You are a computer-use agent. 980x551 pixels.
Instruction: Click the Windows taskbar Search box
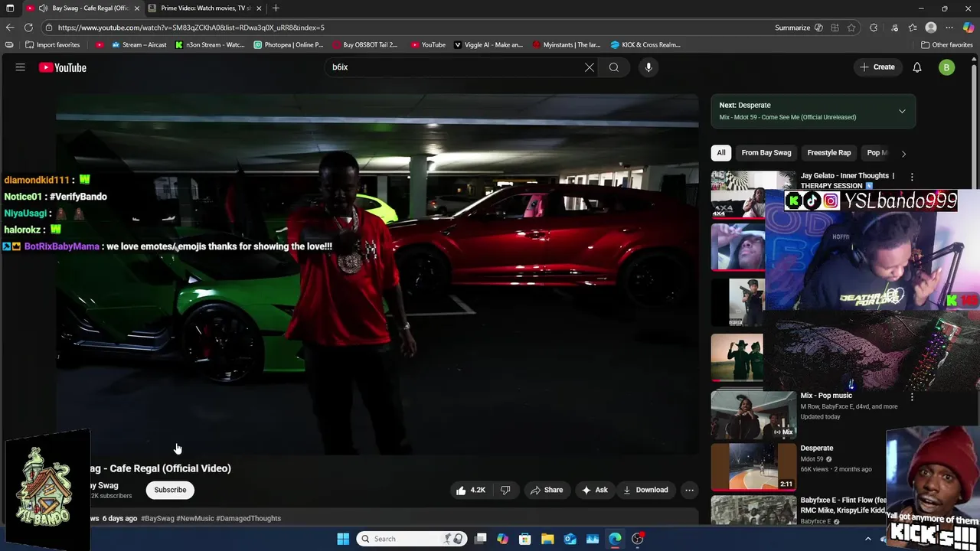pos(412,539)
